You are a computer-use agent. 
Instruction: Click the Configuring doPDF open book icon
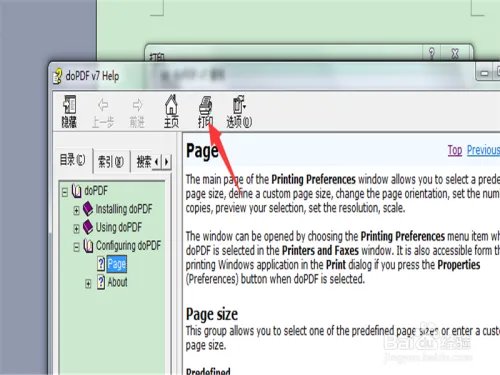click(x=88, y=246)
